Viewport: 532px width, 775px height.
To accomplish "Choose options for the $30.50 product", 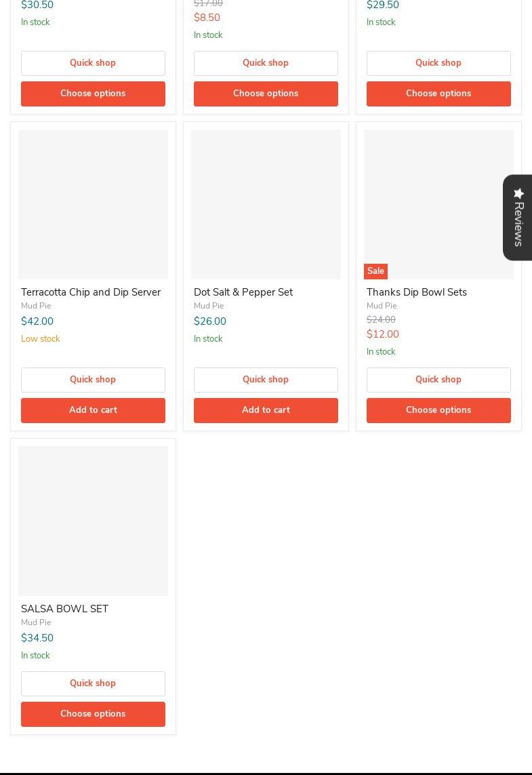I will [x=93, y=94].
